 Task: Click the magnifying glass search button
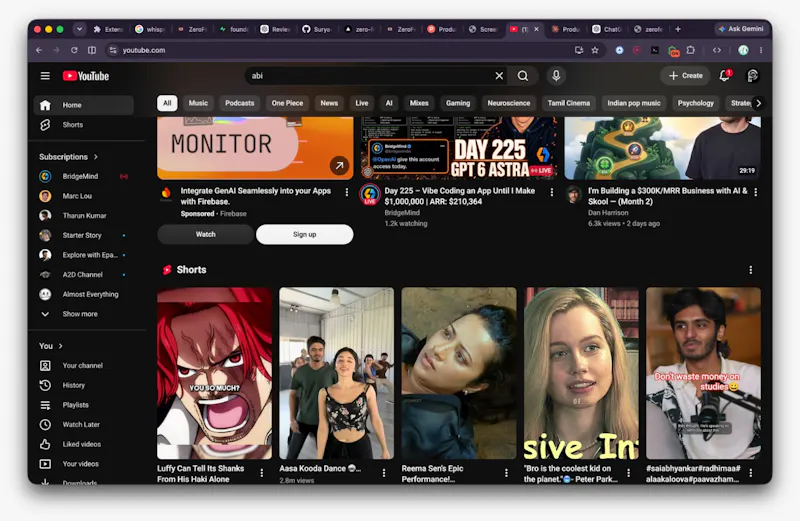coord(523,76)
